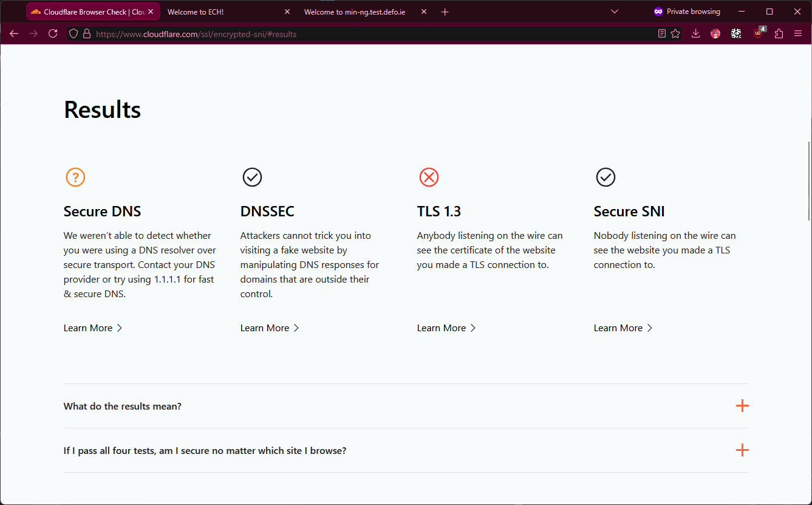Open the Downloads panel icon
The width and height of the screenshot is (812, 505).
696,34
